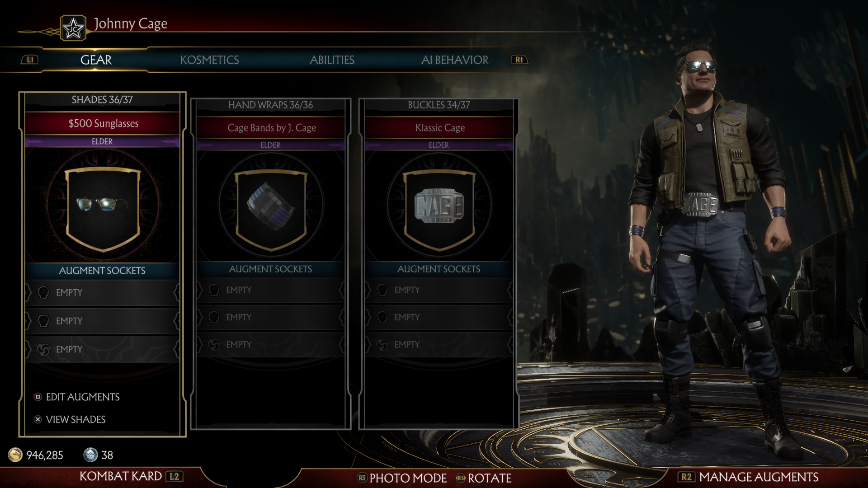This screenshot has height=488, width=868.
Task: Open the Kombat Kard
Action: 131,476
